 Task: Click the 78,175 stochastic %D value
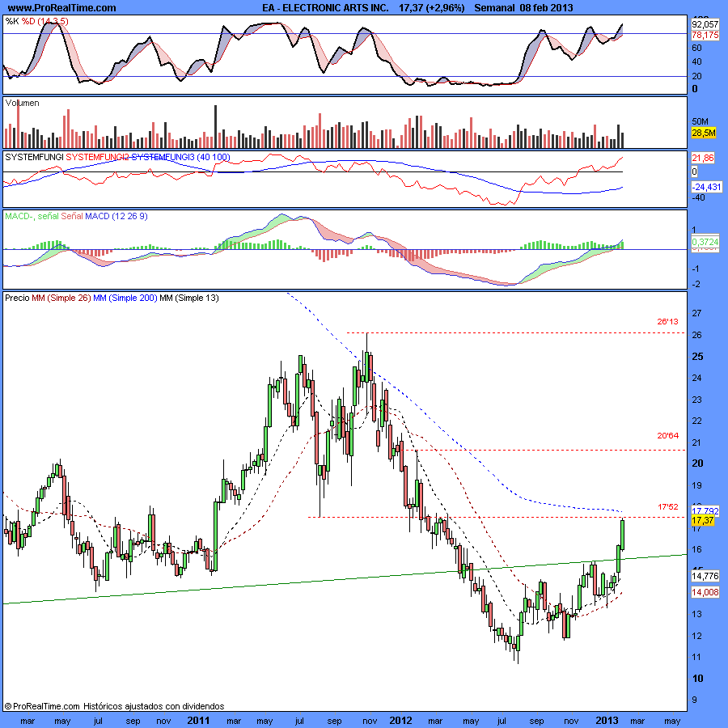705,36
